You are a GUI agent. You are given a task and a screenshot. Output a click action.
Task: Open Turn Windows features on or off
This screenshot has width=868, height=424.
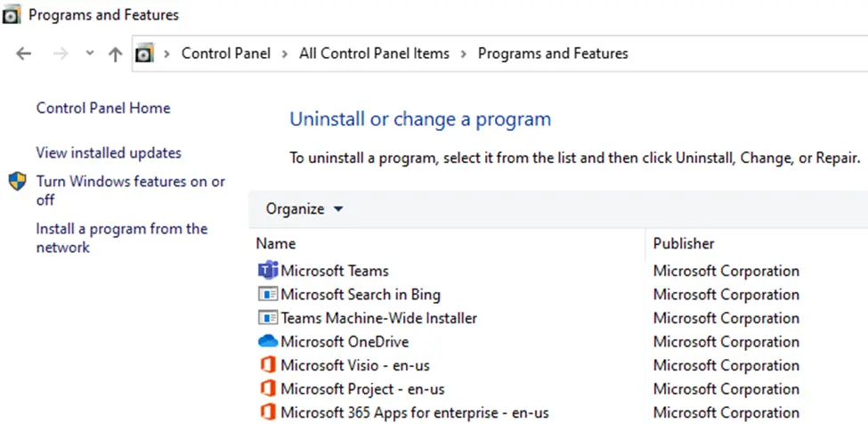coord(131,191)
